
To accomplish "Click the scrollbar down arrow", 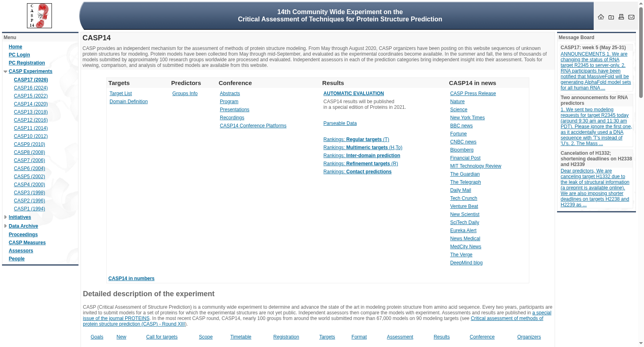I will point(641,343).
